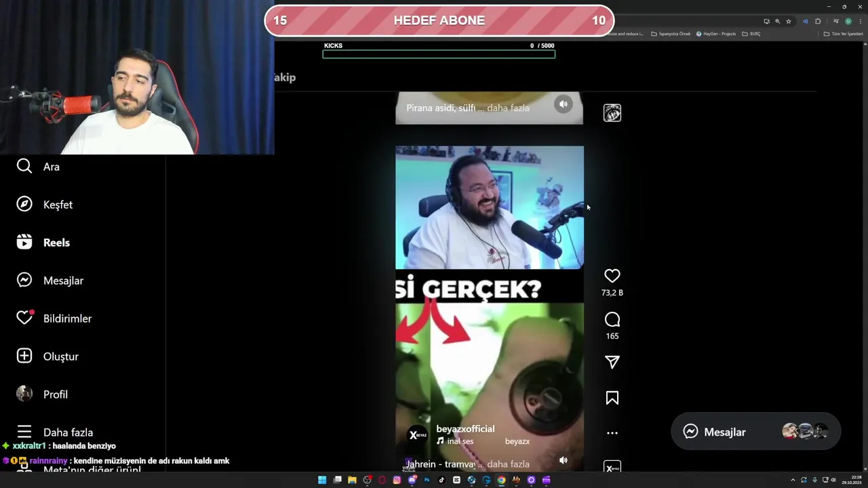The width and height of the screenshot is (868, 488).
Task: Open audio thumbnail beside the top reel
Action: (x=612, y=113)
